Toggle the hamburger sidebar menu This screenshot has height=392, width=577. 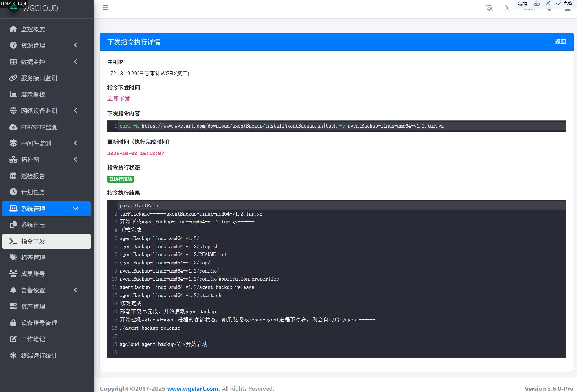(x=106, y=8)
